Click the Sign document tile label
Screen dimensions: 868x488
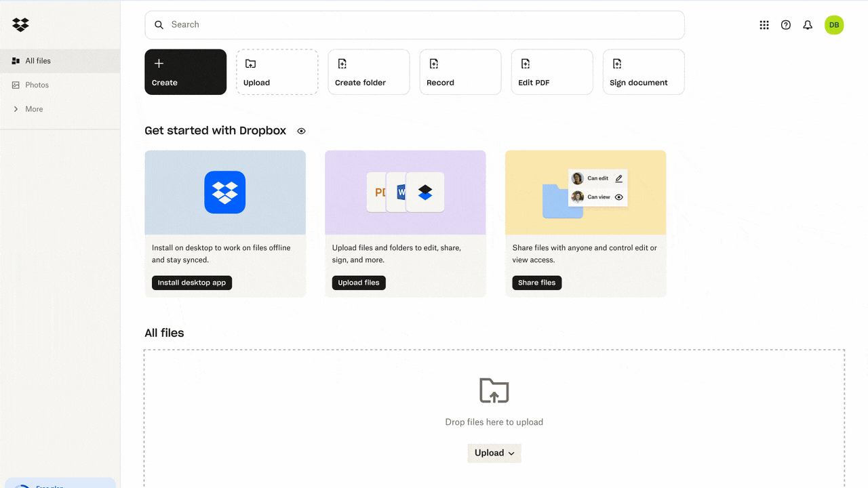click(638, 83)
